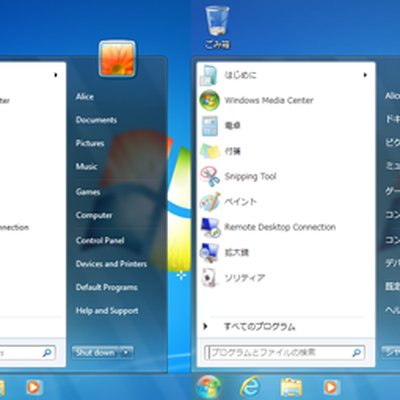Click the Windows Start orb on the taskbar
The image size is (400, 400).
pyautogui.click(x=209, y=387)
